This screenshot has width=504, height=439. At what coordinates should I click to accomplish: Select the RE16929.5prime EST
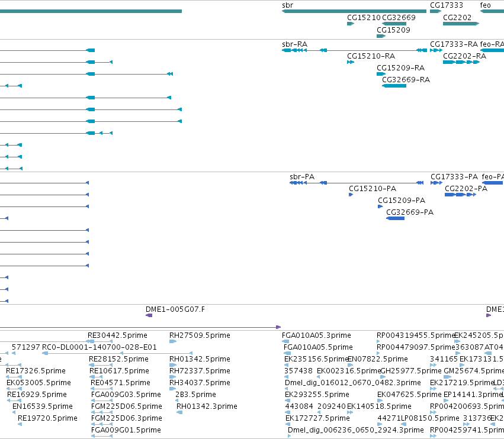(14, 401)
